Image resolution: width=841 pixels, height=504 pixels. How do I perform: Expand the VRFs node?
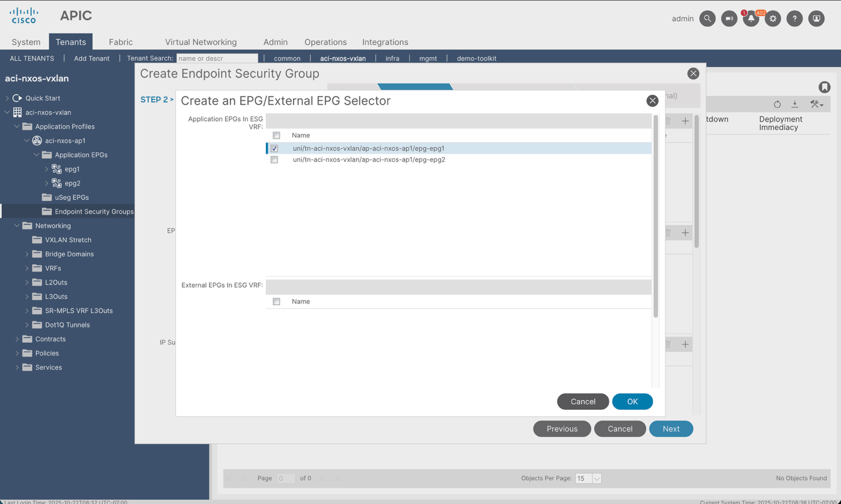click(x=26, y=268)
